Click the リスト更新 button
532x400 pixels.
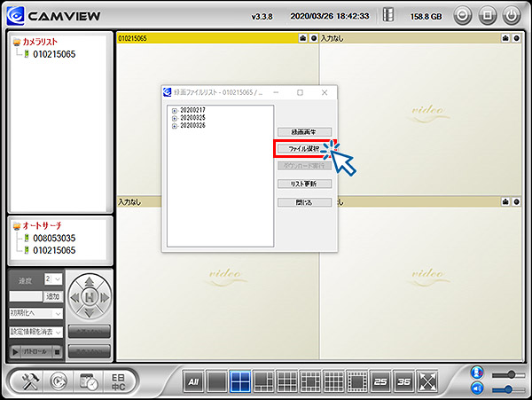click(x=304, y=184)
